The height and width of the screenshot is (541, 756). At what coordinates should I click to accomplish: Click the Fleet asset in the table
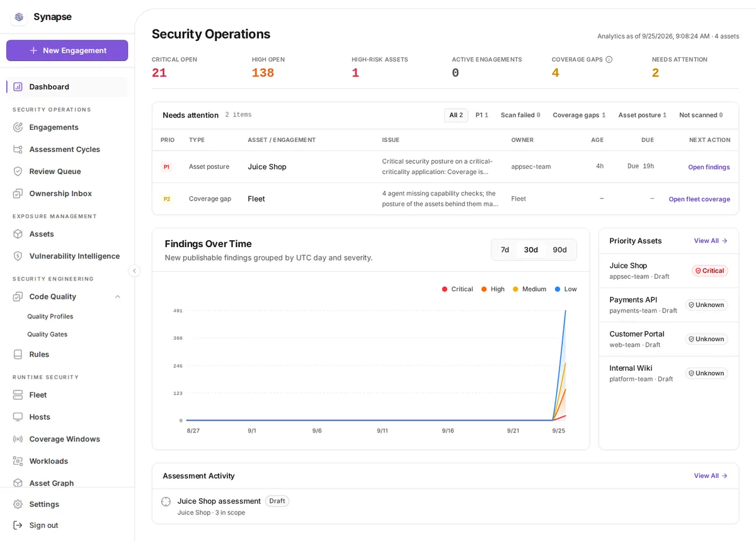[256, 199]
